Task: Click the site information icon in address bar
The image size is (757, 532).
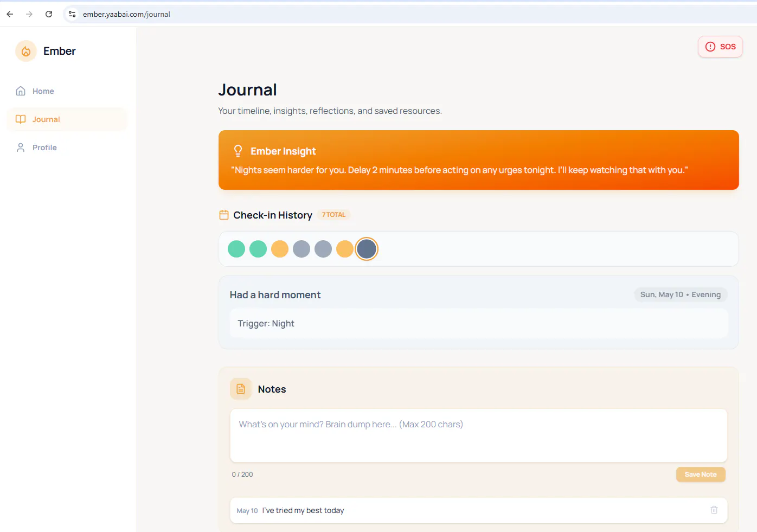Action: click(72, 14)
